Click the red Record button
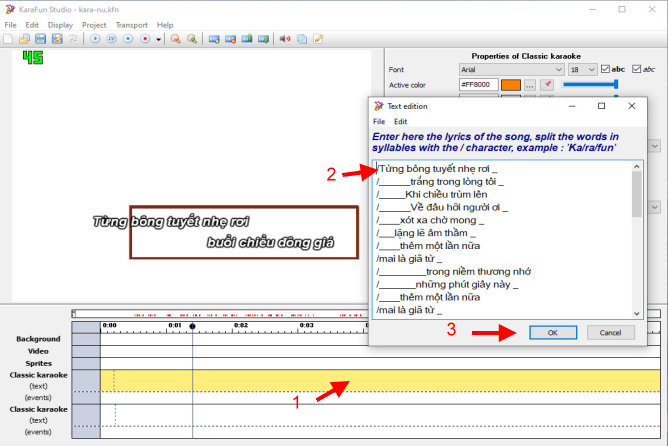This screenshot has width=668, height=446. (x=145, y=39)
